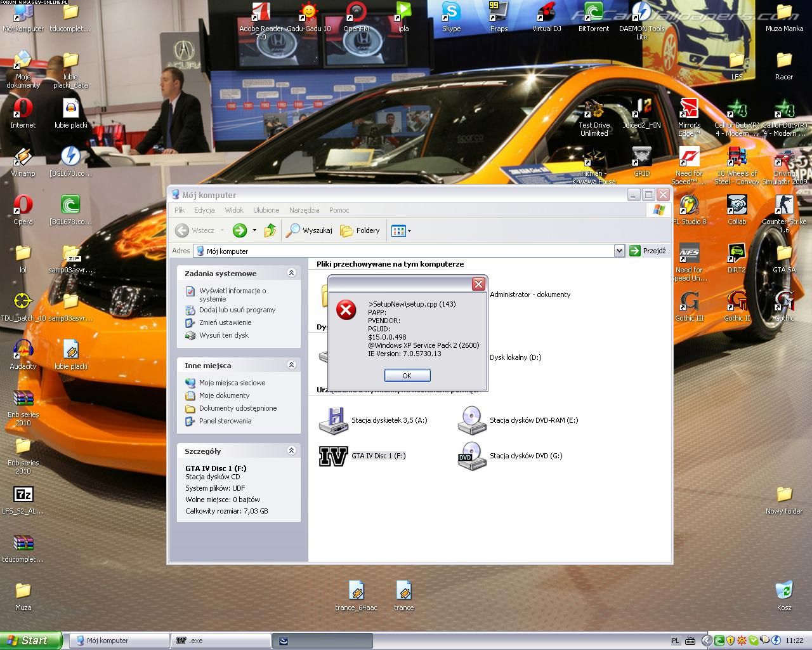812x650 pixels.
Task: Select Administrator - dokumenty folder
Action: [530, 295]
